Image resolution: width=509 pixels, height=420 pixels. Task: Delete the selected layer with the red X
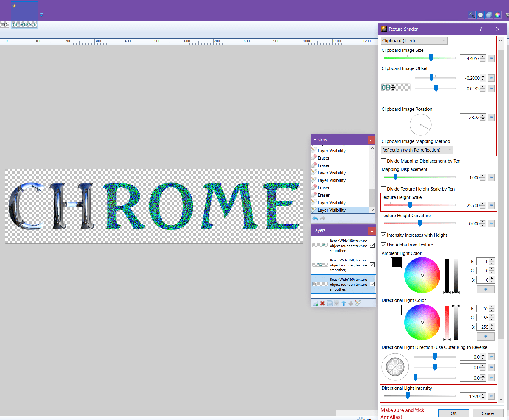coord(322,303)
